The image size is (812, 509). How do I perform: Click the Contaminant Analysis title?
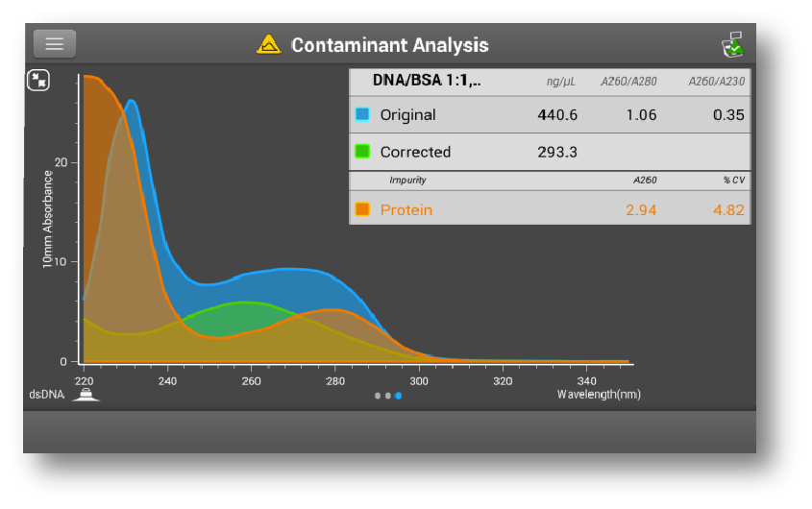point(389,45)
